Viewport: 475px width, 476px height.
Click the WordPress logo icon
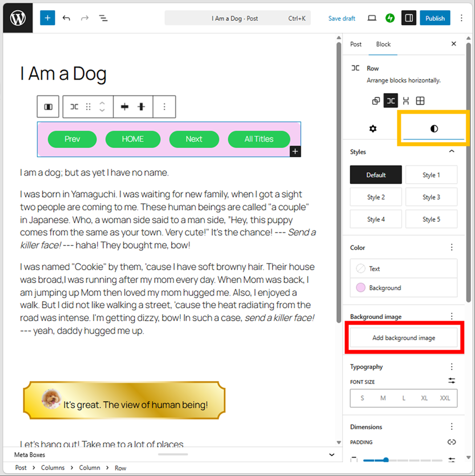tap(18, 18)
